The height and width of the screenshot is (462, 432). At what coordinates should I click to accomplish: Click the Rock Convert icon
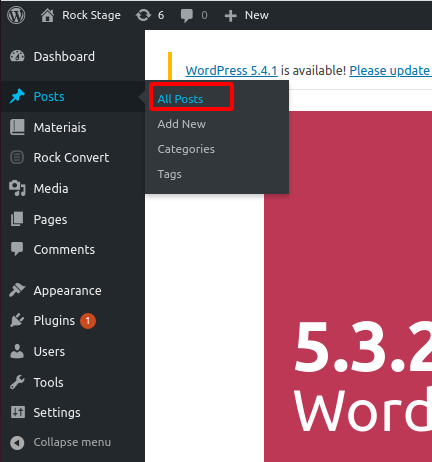click(17, 157)
